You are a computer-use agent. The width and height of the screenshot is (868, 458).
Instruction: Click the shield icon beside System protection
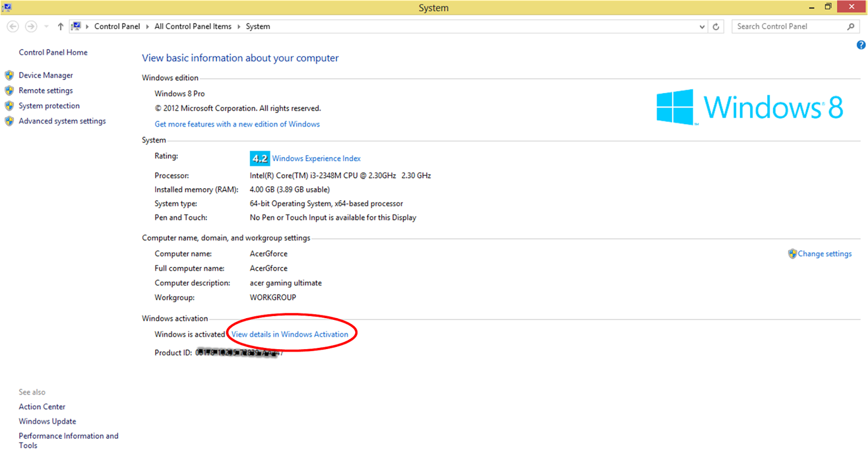[9, 105]
